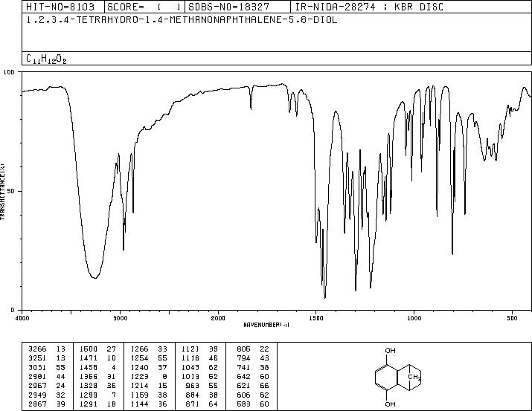Image resolution: width=532 pixels, height=411 pixels.
Task: Click the TRANSMITTANCE y-axis title
Action: pyautogui.click(x=2, y=191)
